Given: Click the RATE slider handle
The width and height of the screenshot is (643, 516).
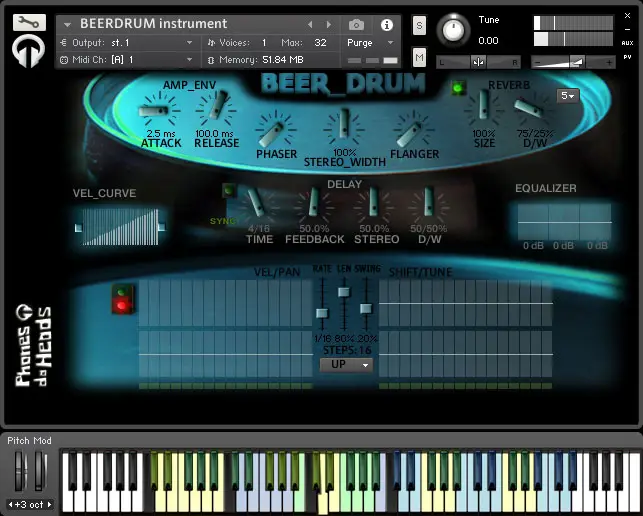Looking at the screenshot, I should click(x=322, y=313).
